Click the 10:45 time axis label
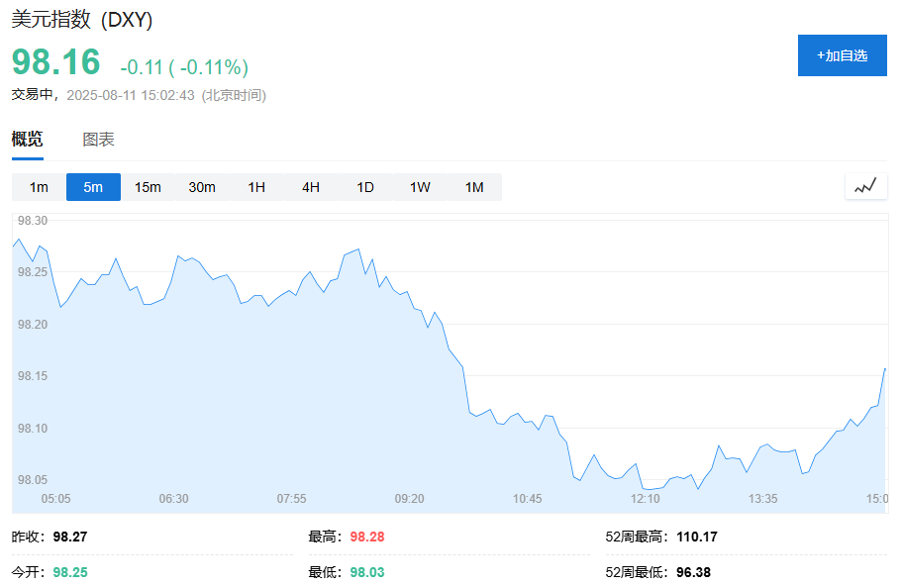The image size is (903, 588). click(528, 499)
